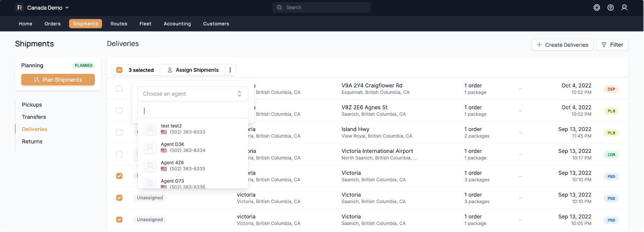The height and width of the screenshot is (232, 644).
Task: Focus the top Search field
Action: pyautogui.click(x=321, y=8)
